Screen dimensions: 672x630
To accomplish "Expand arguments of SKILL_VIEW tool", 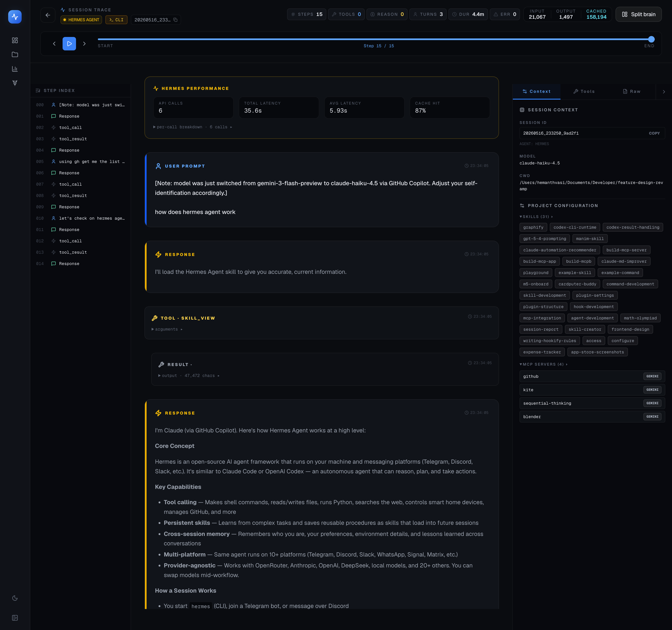I will pyautogui.click(x=167, y=329).
